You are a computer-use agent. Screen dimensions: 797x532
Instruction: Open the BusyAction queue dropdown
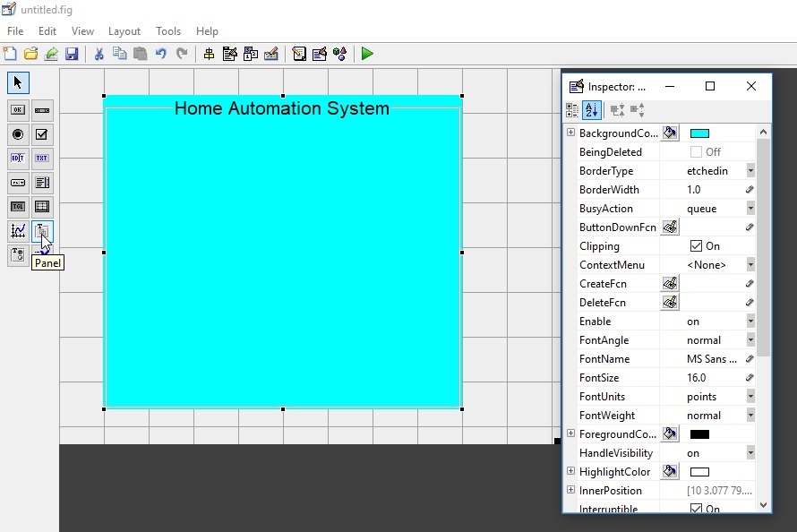tap(750, 208)
